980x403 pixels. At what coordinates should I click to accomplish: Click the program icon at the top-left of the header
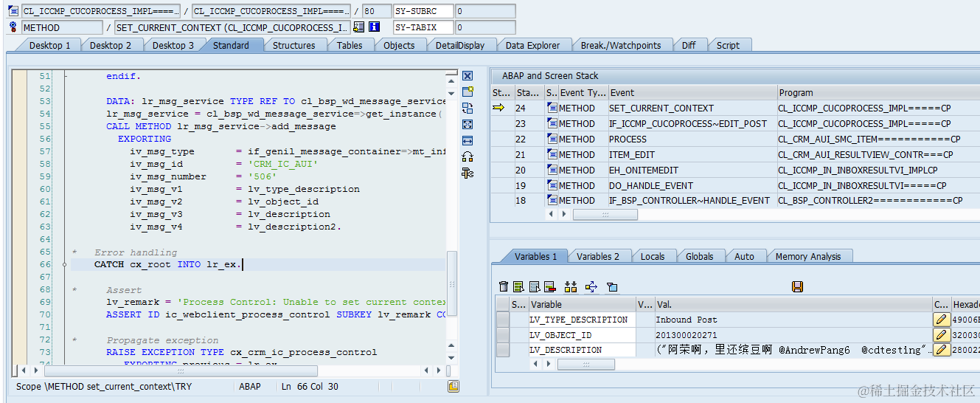[13, 11]
